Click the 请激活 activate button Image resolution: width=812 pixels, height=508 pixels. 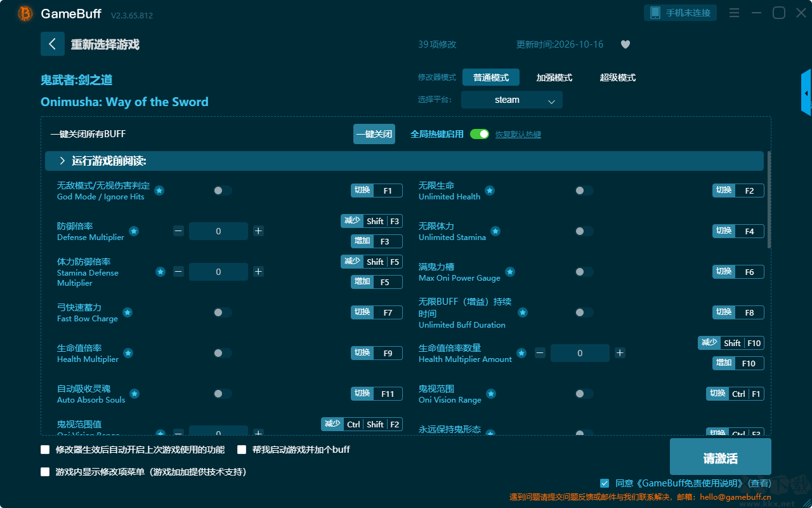[x=721, y=457]
